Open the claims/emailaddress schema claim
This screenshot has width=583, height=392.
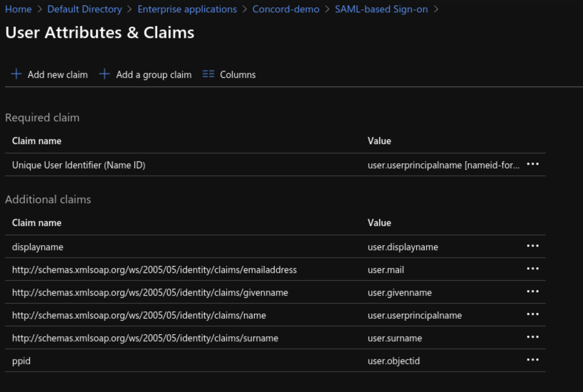tap(154, 270)
